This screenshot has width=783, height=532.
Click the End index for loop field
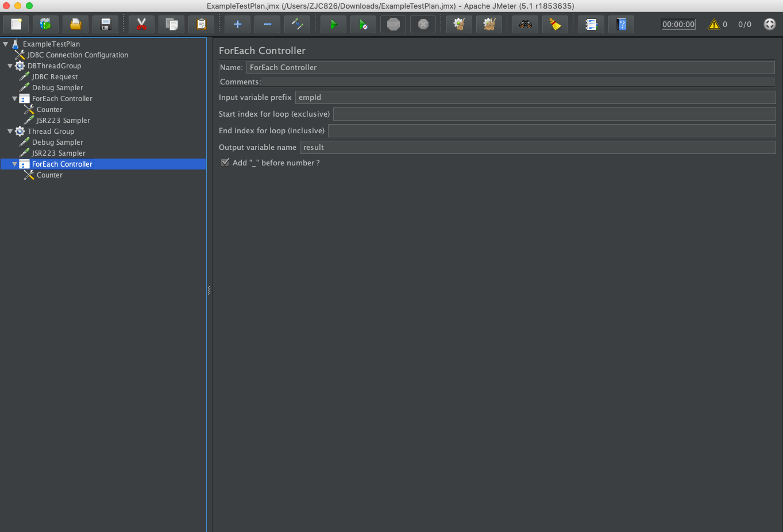click(x=552, y=130)
